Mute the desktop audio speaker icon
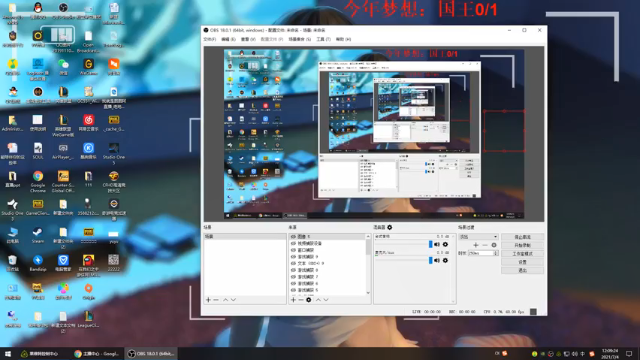640x360 pixels. (x=437, y=244)
